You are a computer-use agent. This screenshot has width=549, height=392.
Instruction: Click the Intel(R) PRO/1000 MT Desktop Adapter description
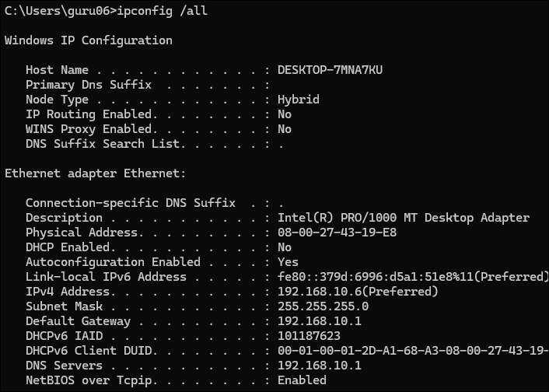point(404,218)
